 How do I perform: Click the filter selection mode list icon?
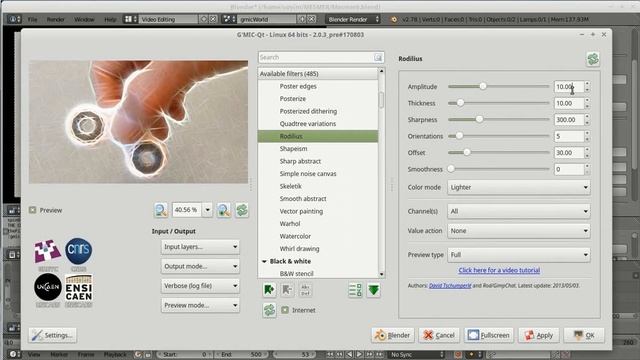(355, 290)
